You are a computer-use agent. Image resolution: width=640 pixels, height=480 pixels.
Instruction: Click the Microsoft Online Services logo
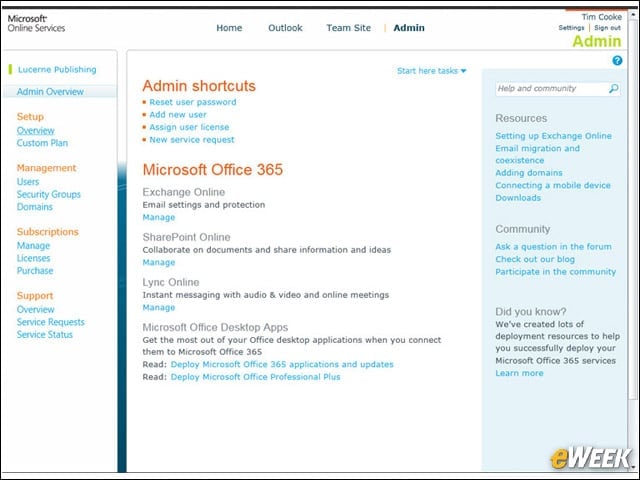click(36, 23)
